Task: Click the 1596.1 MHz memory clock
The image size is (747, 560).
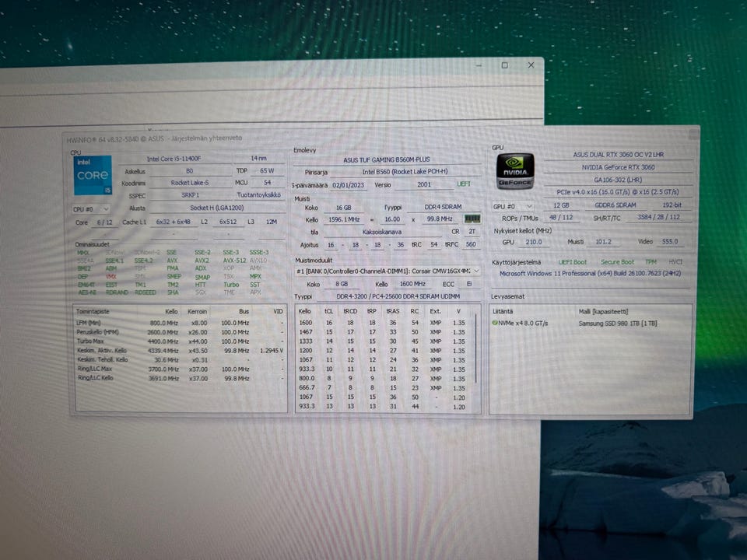Action: coord(344,219)
